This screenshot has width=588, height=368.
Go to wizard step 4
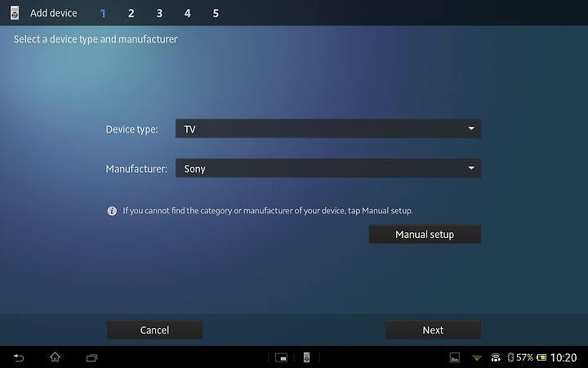188,14
